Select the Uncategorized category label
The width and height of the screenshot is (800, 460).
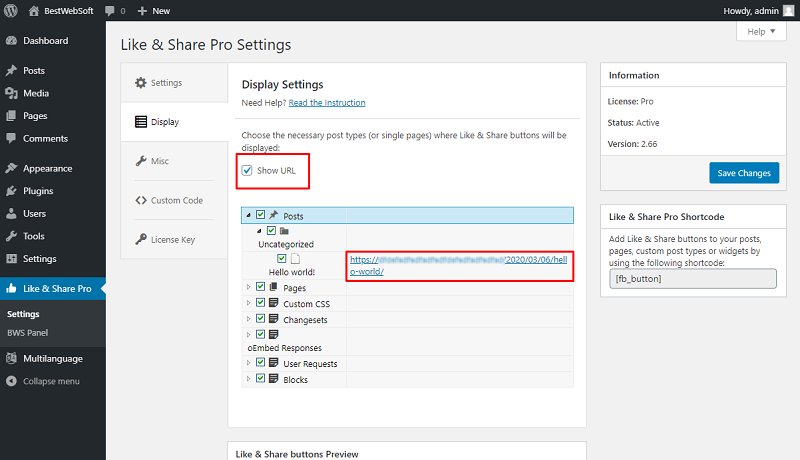[286, 244]
